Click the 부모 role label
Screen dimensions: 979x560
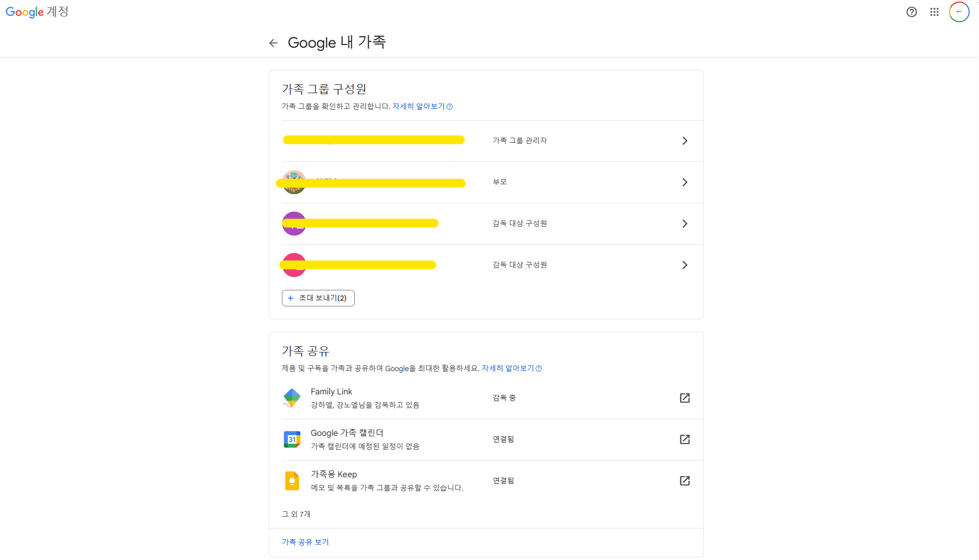tap(500, 182)
